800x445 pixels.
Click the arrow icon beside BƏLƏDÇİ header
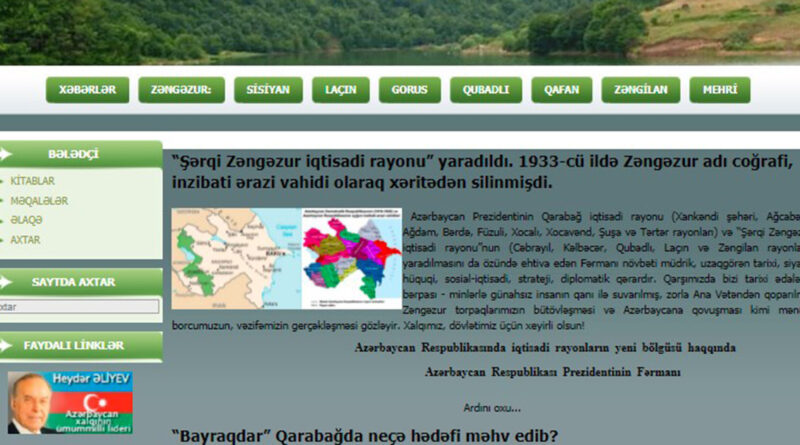[x=6, y=154]
